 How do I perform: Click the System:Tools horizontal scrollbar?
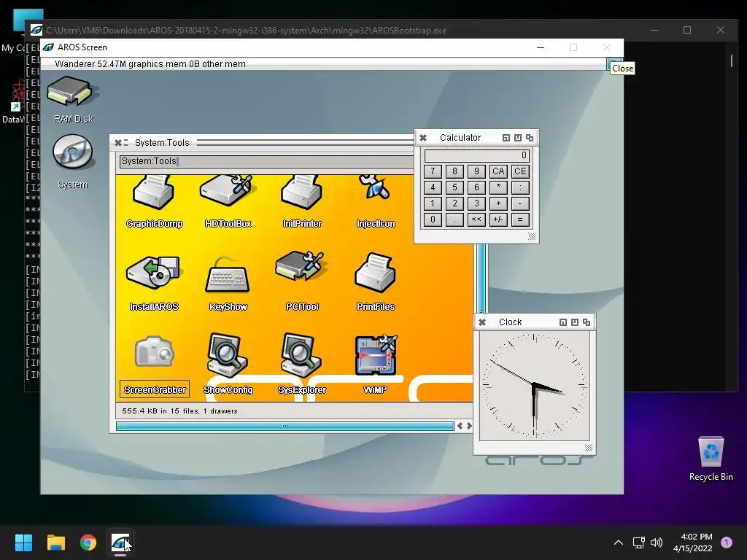pyautogui.click(x=285, y=426)
